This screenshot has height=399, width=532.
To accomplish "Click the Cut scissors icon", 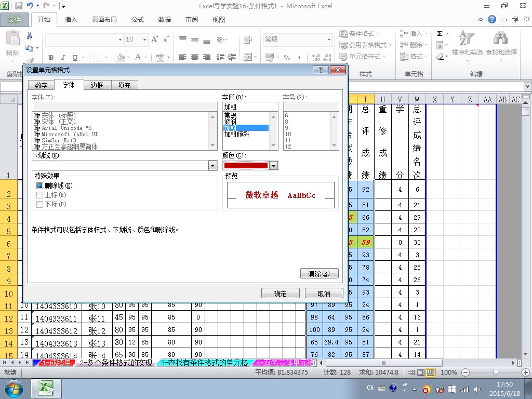I will tap(30, 35).
